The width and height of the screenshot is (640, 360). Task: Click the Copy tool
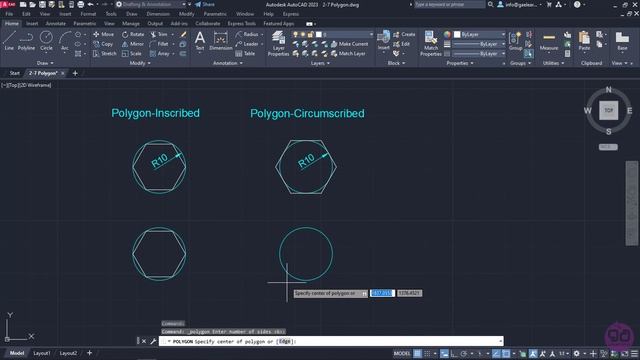click(x=103, y=44)
